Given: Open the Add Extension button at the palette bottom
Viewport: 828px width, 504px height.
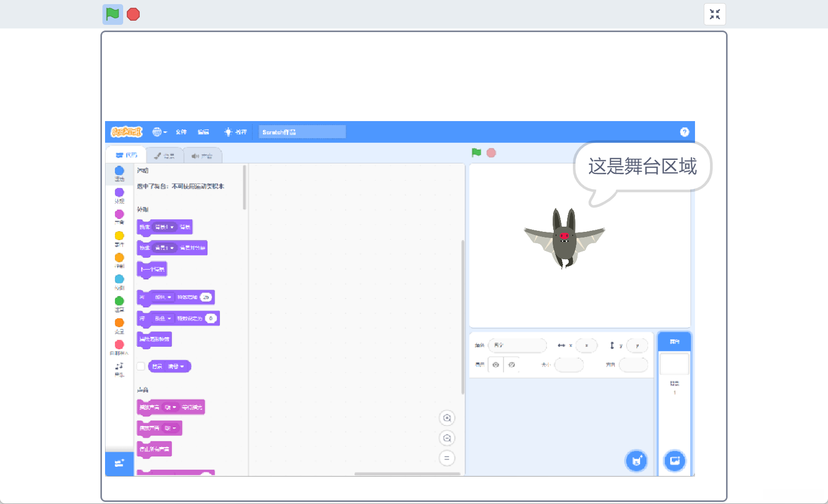Looking at the screenshot, I should 120,464.
